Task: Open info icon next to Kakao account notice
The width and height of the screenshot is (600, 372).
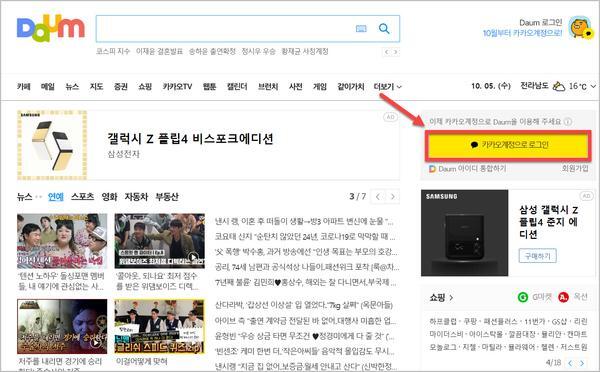Action: pyautogui.click(x=568, y=122)
